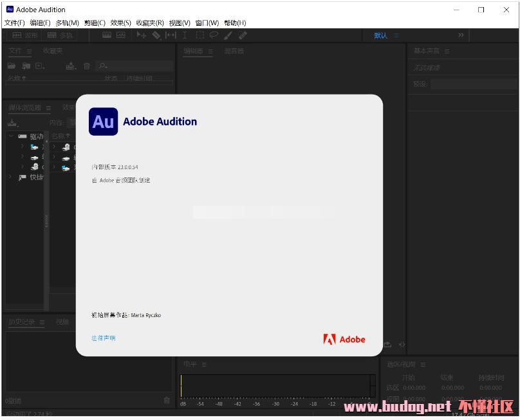Image resolution: width=520 pixels, height=420 pixels.
Task: Expand the workspace overflow double-arrow
Action: click(x=461, y=35)
